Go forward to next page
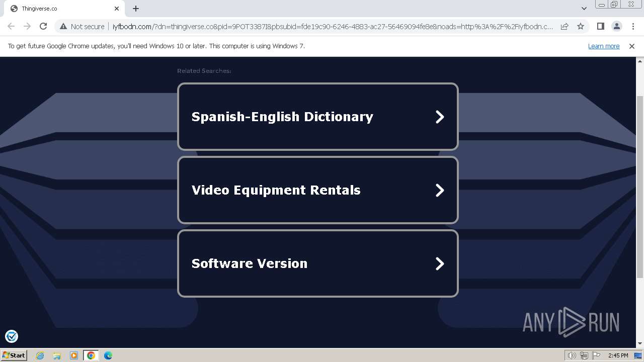 tap(27, 26)
